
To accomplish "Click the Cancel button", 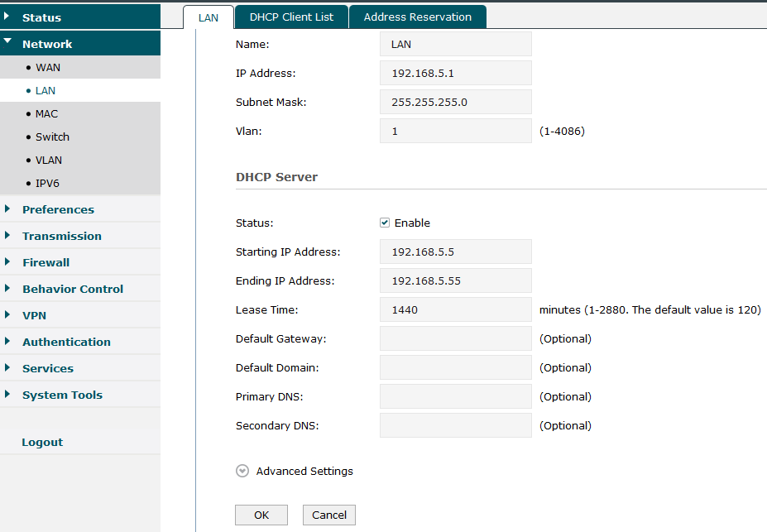I will click(328, 514).
